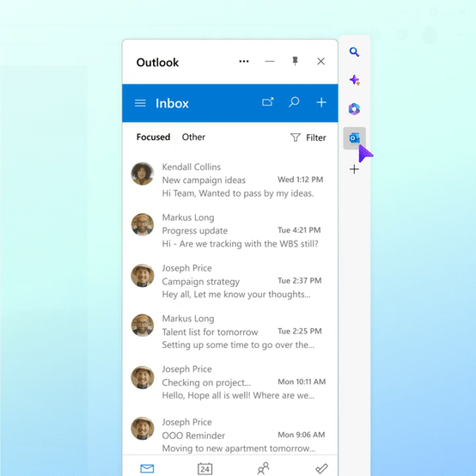
Task: Click timestamp Mon 9:06 AM
Action: (x=301, y=435)
